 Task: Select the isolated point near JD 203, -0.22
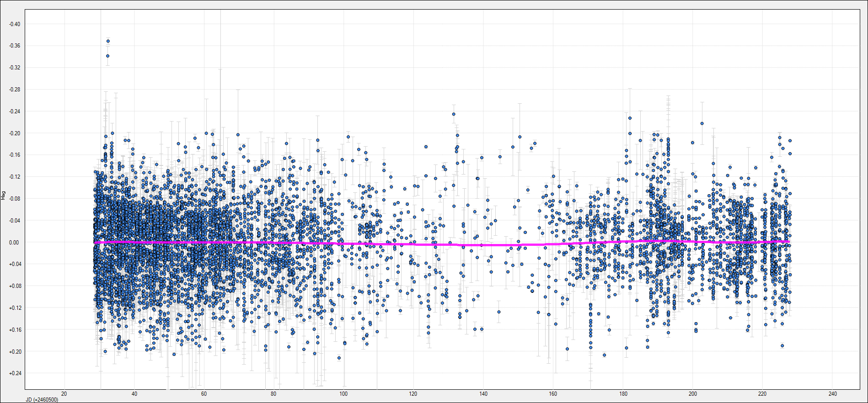tap(702, 123)
